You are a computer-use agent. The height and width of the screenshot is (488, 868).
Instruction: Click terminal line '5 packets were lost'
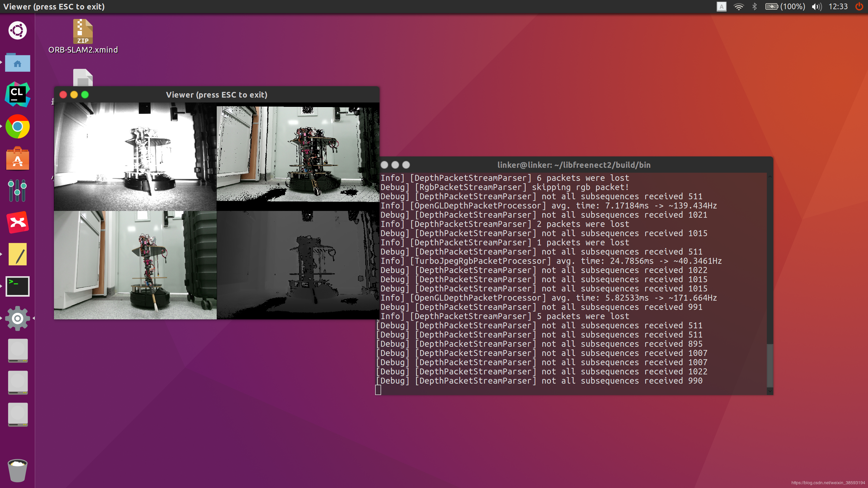click(x=505, y=316)
